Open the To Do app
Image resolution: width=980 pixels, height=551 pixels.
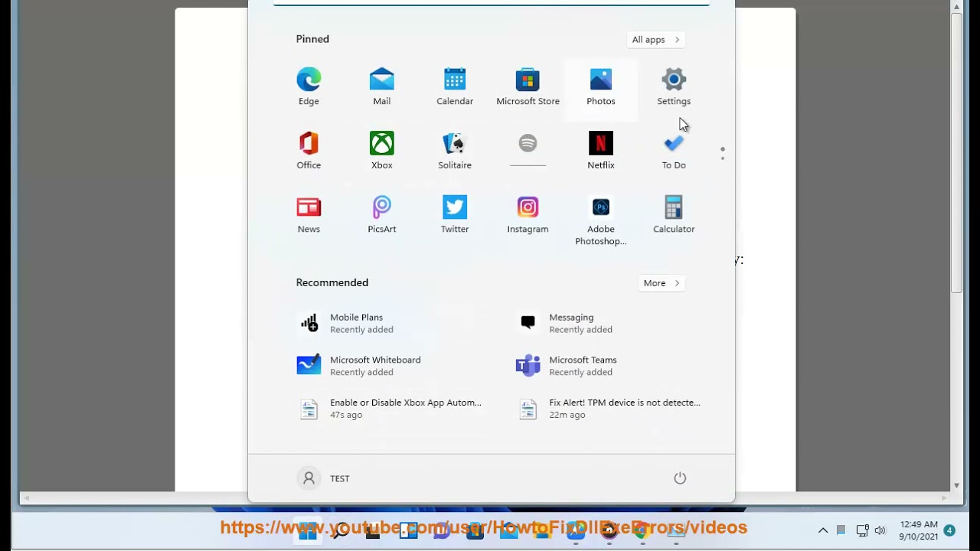[674, 151]
